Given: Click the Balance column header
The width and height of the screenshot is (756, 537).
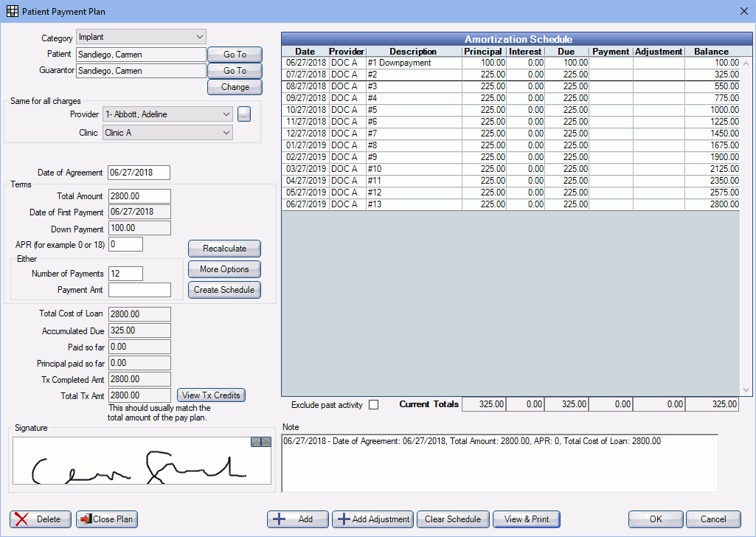Looking at the screenshot, I should (x=712, y=52).
